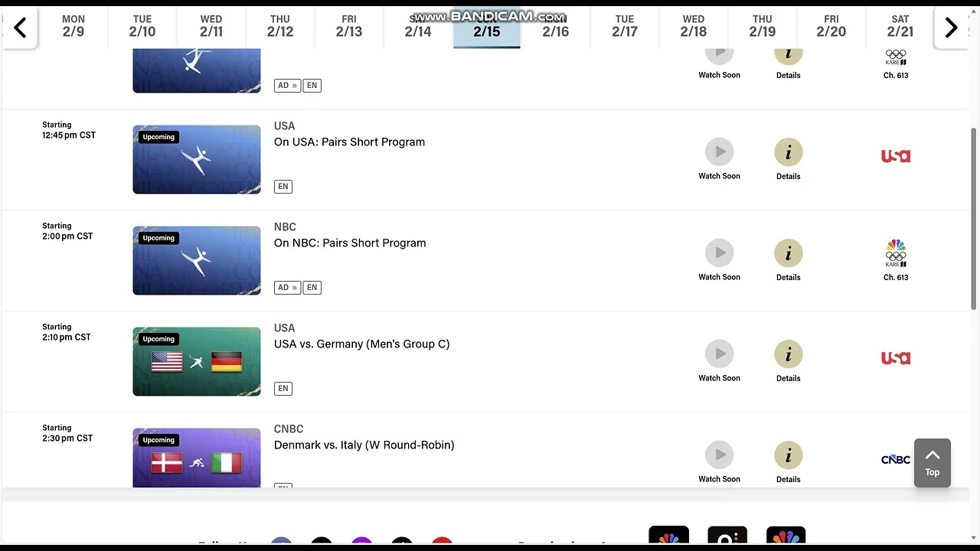This screenshot has height=551, width=980.
Task: Click EN badge on USA vs. Germany row
Action: coord(283,389)
